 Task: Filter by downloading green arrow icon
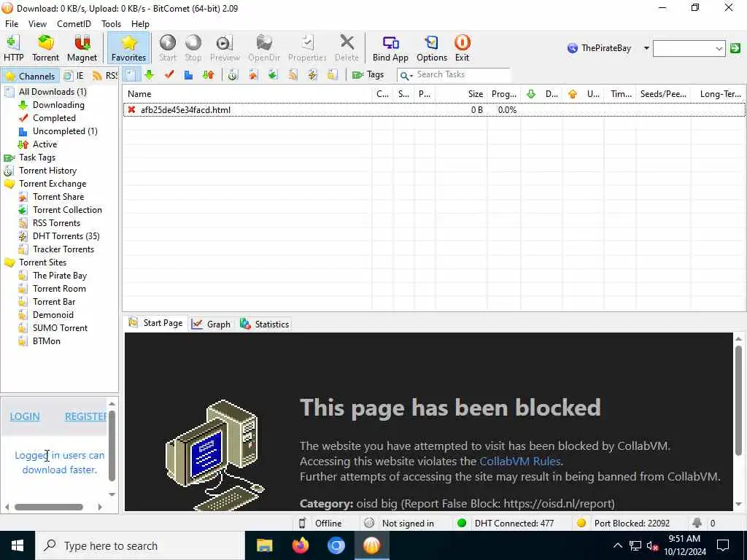point(150,75)
